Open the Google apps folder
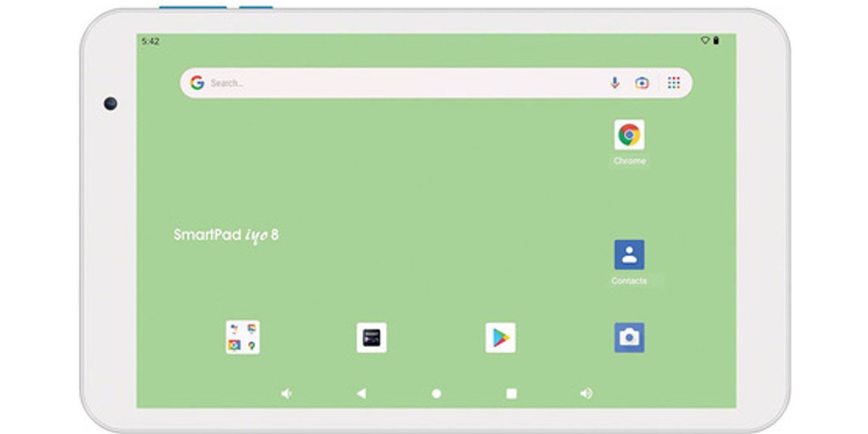 coord(242,338)
